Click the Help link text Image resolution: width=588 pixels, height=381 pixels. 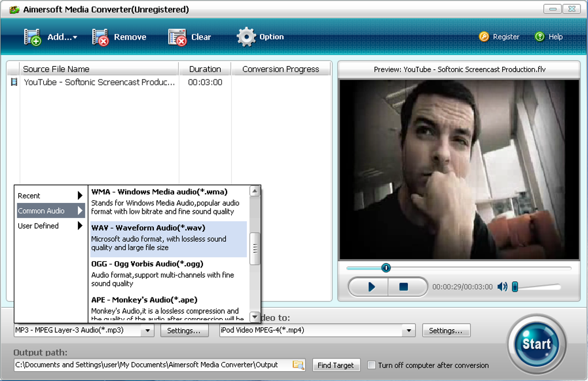pyautogui.click(x=556, y=37)
